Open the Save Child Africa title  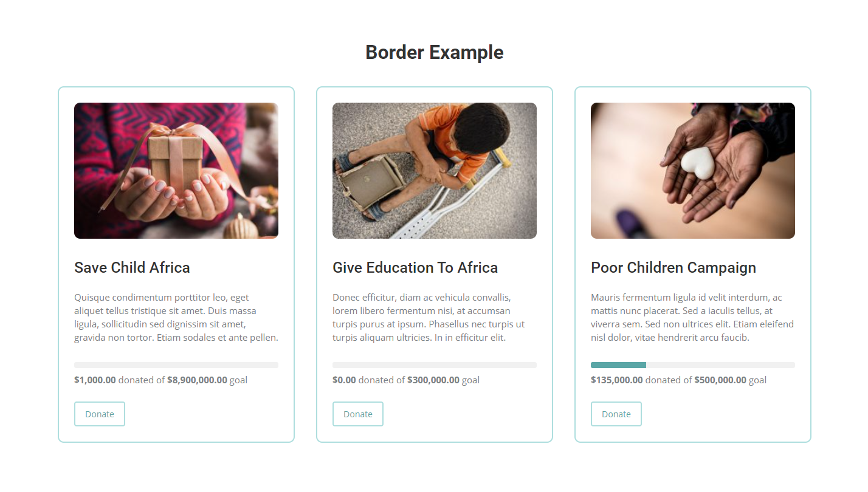coord(132,268)
